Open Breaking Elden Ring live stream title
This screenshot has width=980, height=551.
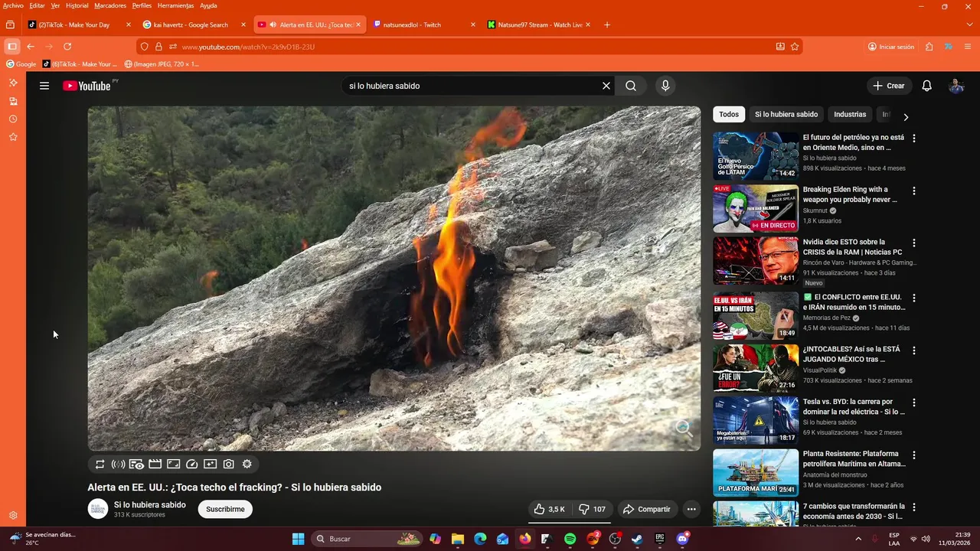click(x=850, y=194)
